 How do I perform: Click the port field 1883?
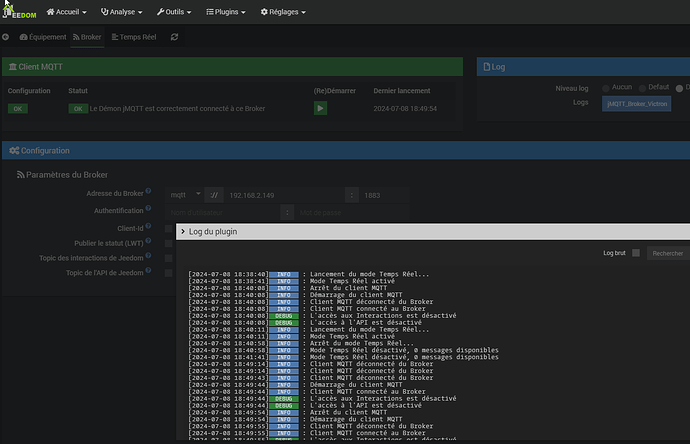384,195
